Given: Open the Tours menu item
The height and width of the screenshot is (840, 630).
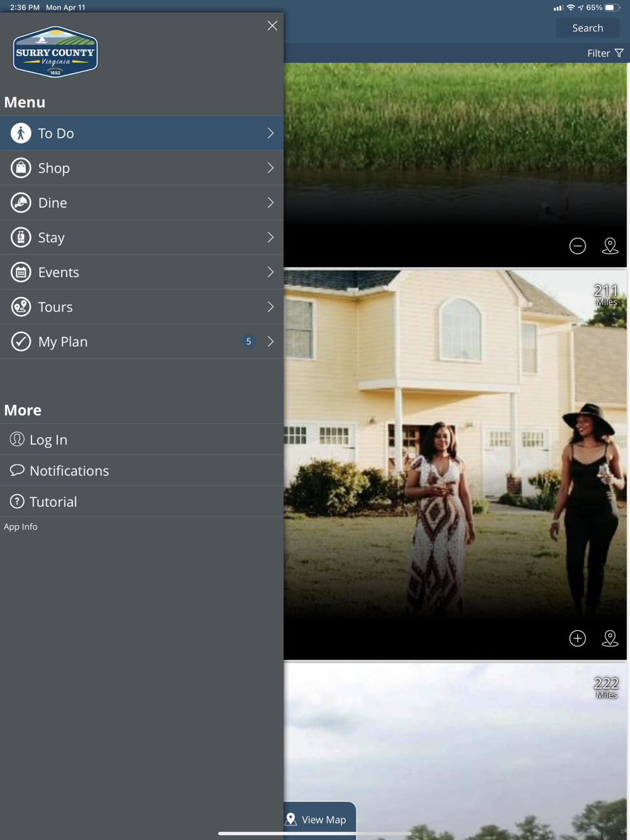Looking at the screenshot, I should point(142,307).
